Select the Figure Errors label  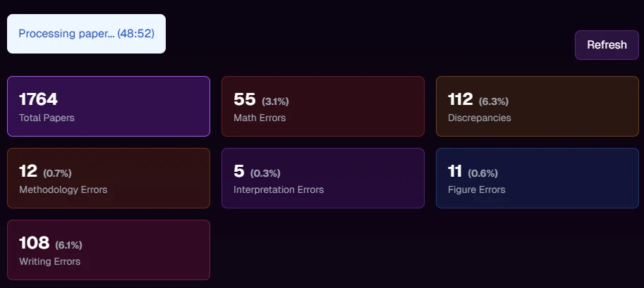coord(477,189)
